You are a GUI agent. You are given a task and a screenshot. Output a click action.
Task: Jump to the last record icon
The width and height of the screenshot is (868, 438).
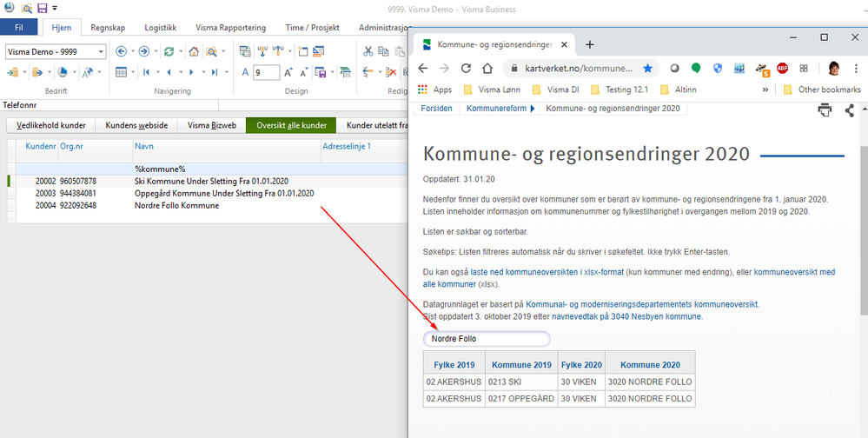(x=215, y=72)
